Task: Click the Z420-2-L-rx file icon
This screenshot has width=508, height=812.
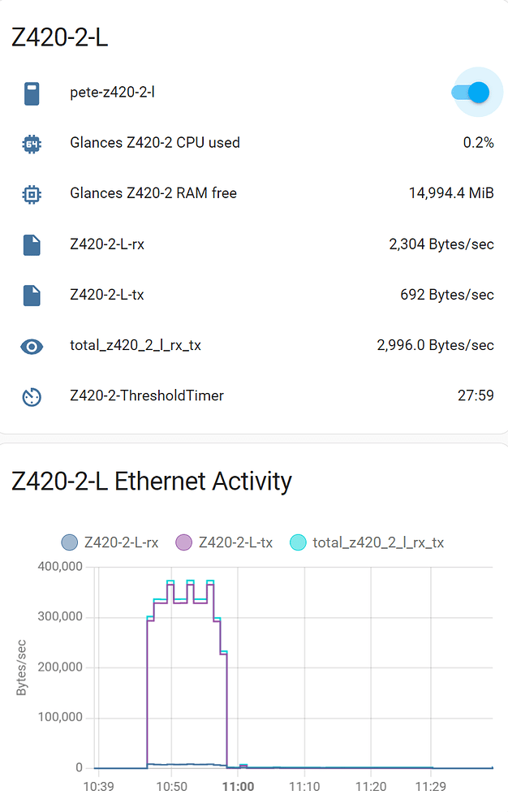Action: [x=32, y=245]
